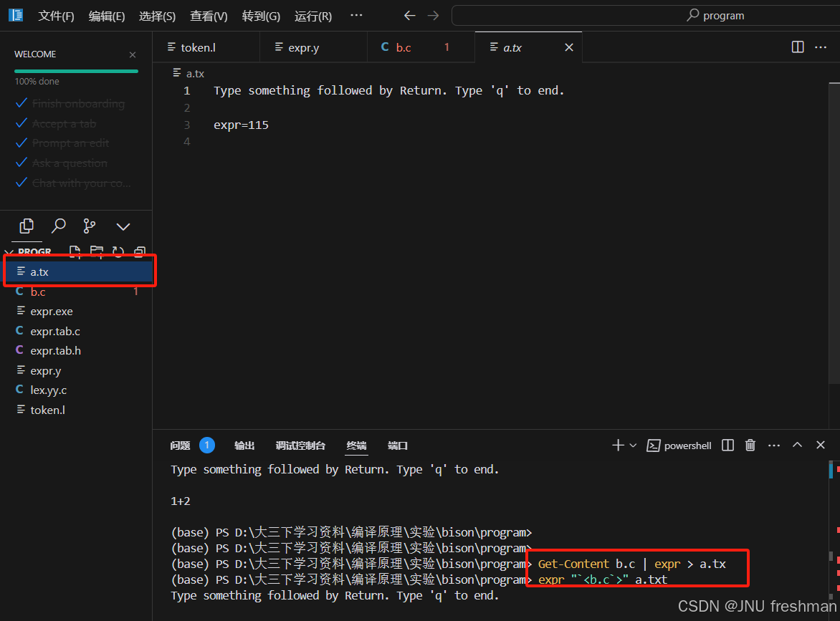
Task: Click the a.tx breadcrumb above editor
Action: [188, 73]
